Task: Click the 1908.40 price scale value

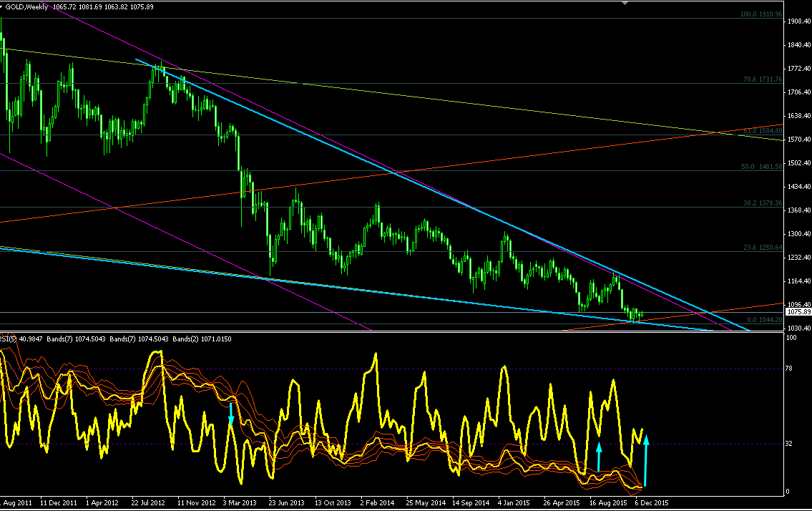Action: (799, 21)
